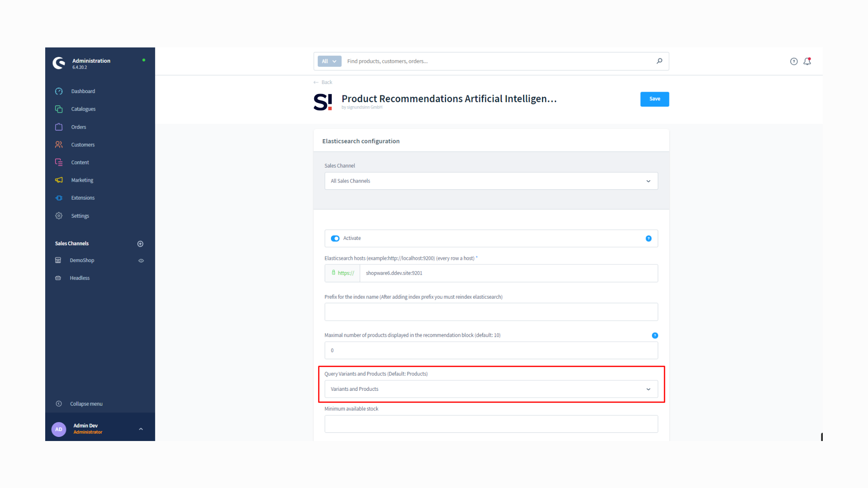Screen dimensions: 868x488
Task: Open the help center icon
Action: click(794, 61)
